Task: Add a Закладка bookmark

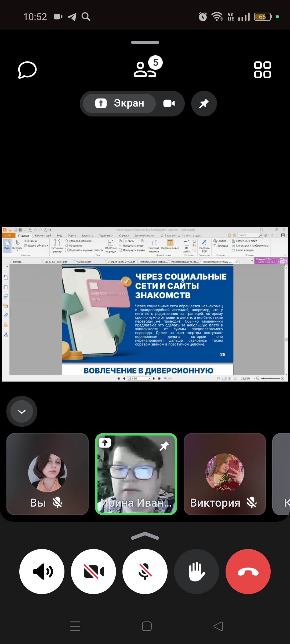Action: click(x=221, y=246)
